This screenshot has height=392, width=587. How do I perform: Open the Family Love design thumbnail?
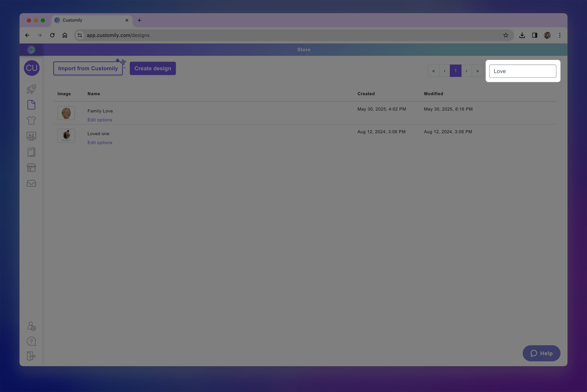[x=66, y=113]
